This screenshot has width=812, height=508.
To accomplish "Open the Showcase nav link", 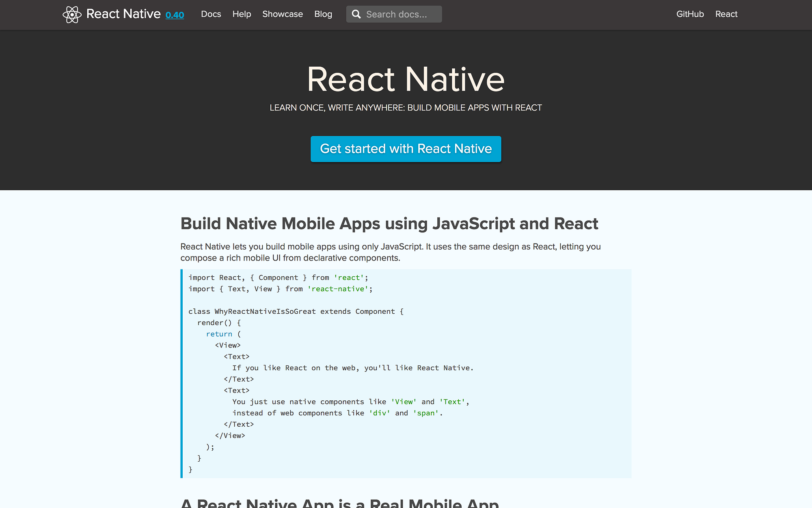I will pos(282,14).
